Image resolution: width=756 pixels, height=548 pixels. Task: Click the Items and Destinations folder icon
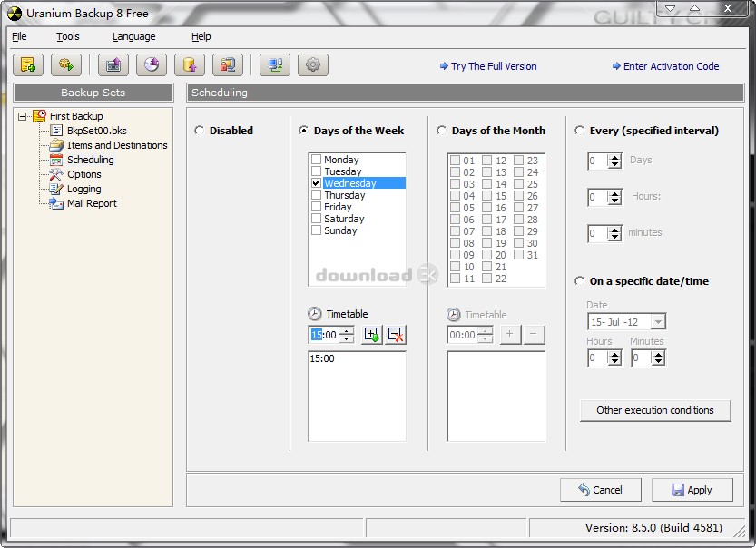(56, 145)
